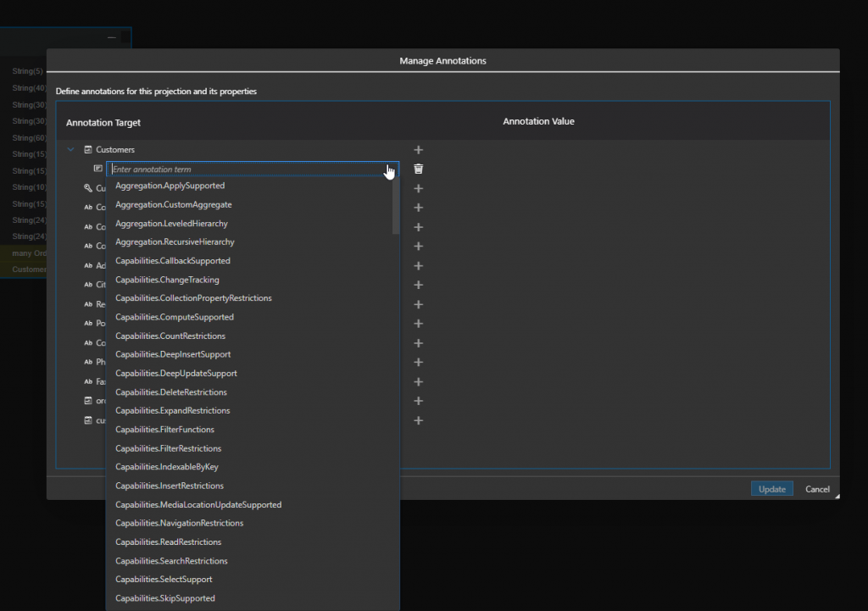
Task: Click plus icon on the key property row
Action: (x=419, y=189)
